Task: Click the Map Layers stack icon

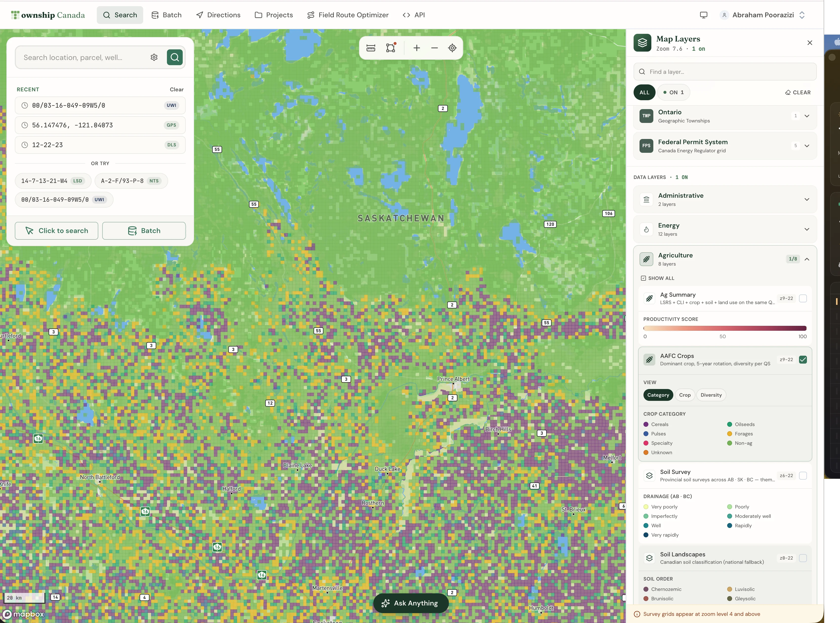Action: tap(642, 43)
